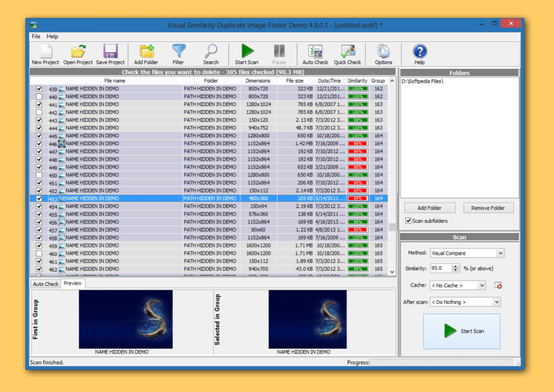Open an existing project via Open Project
The image size is (554, 392).
point(78,53)
